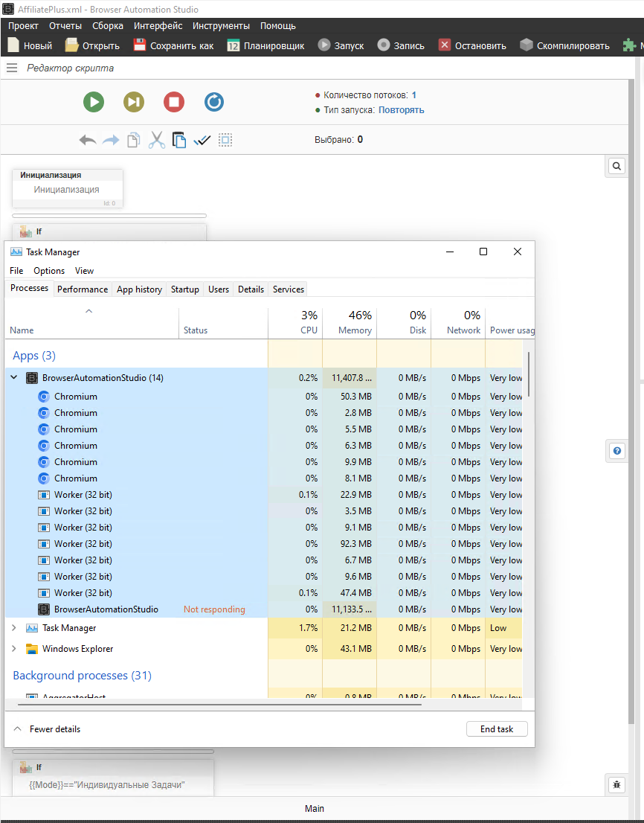This screenshot has width=644, height=823.
Task: Click the magnifier search icon on right
Action: (616, 166)
